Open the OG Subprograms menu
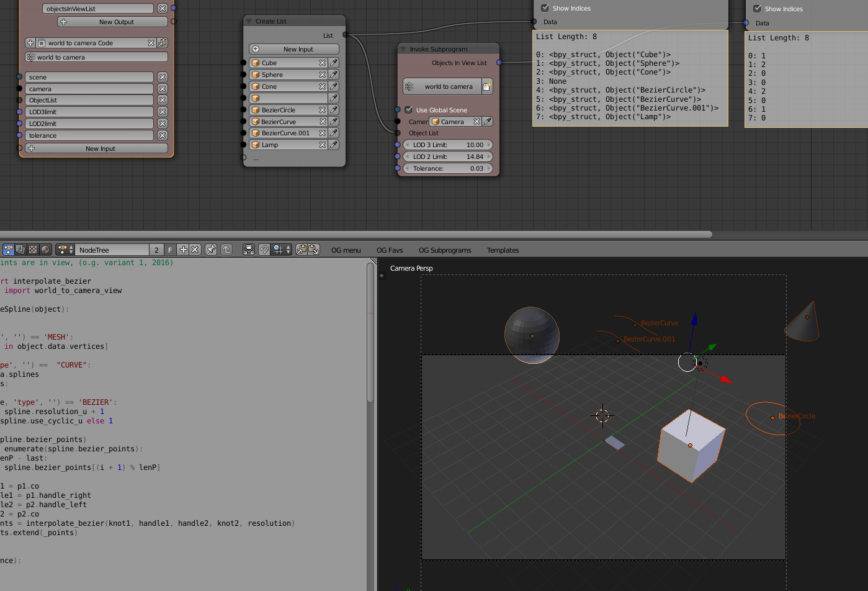868x591 pixels. (x=445, y=250)
